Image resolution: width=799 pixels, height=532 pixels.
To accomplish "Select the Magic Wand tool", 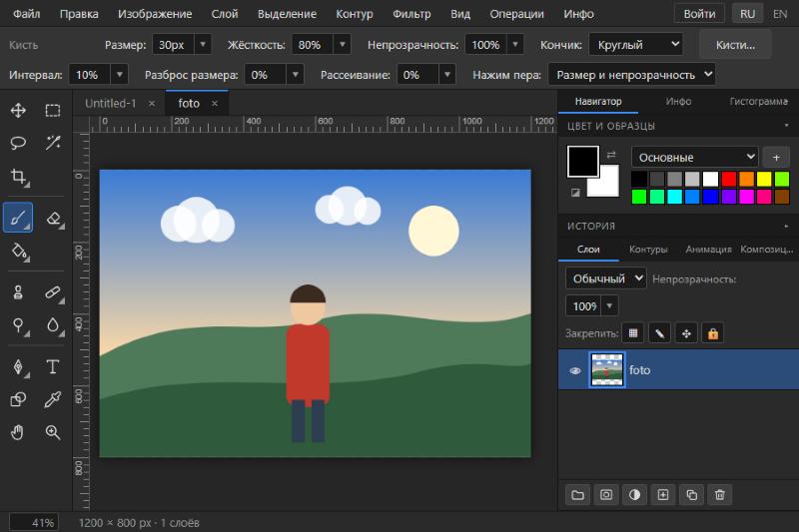I will click(x=53, y=143).
